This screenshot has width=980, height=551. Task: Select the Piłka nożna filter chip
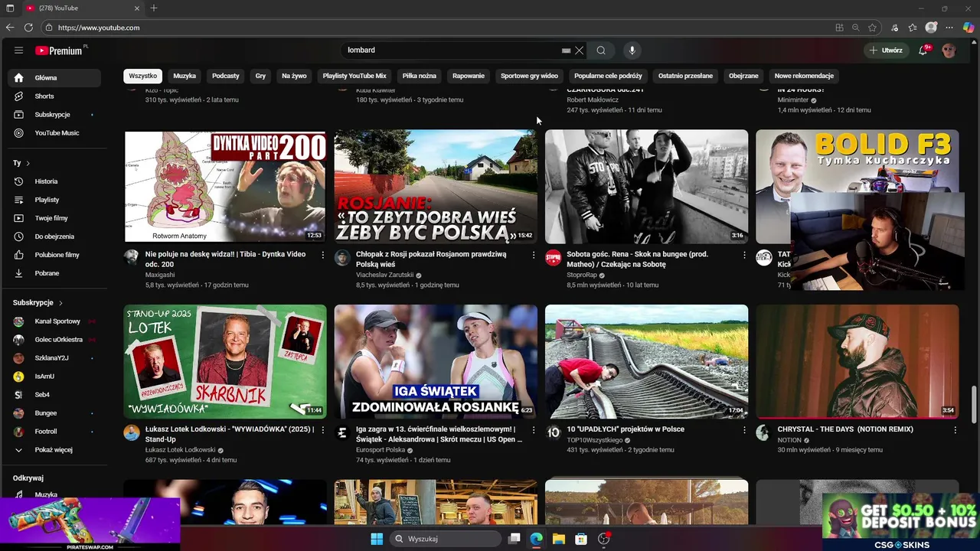(420, 76)
